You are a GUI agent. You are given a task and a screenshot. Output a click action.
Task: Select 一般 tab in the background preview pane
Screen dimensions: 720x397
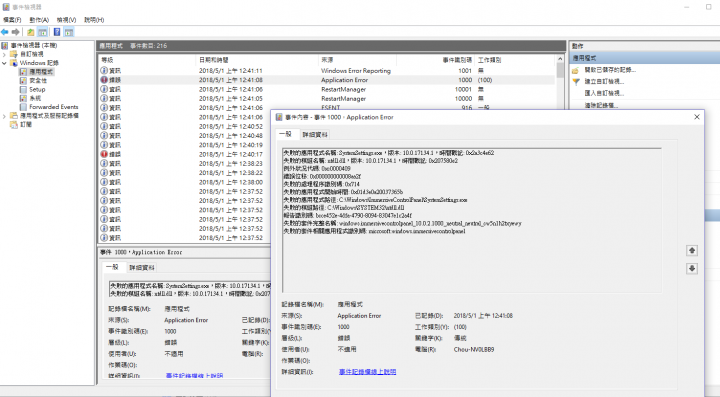pos(112,267)
